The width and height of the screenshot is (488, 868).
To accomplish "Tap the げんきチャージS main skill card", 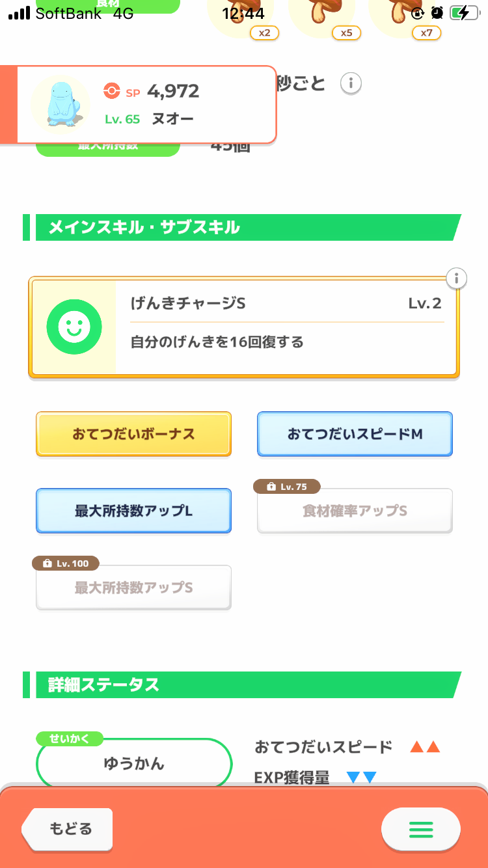I will (x=286, y=328).
